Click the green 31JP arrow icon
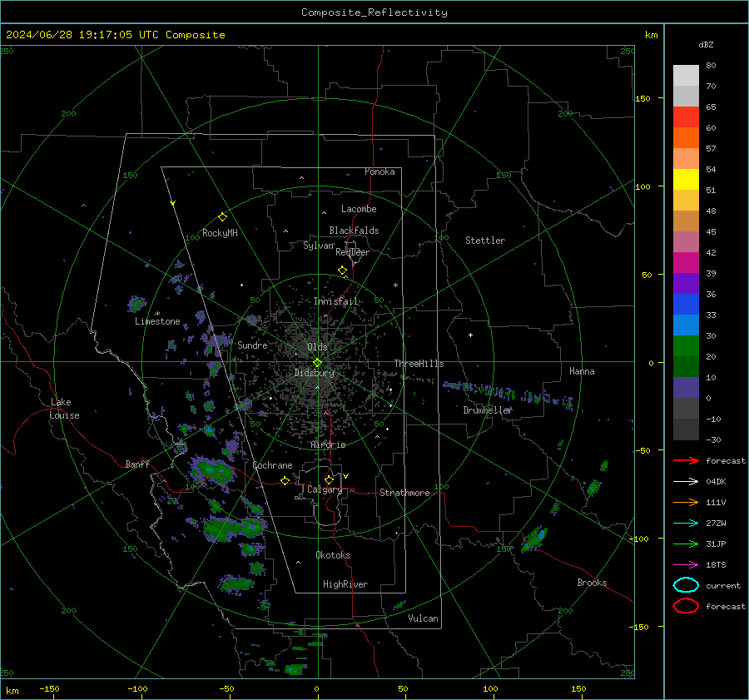Screen dimensions: 749x700 pos(686,544)
